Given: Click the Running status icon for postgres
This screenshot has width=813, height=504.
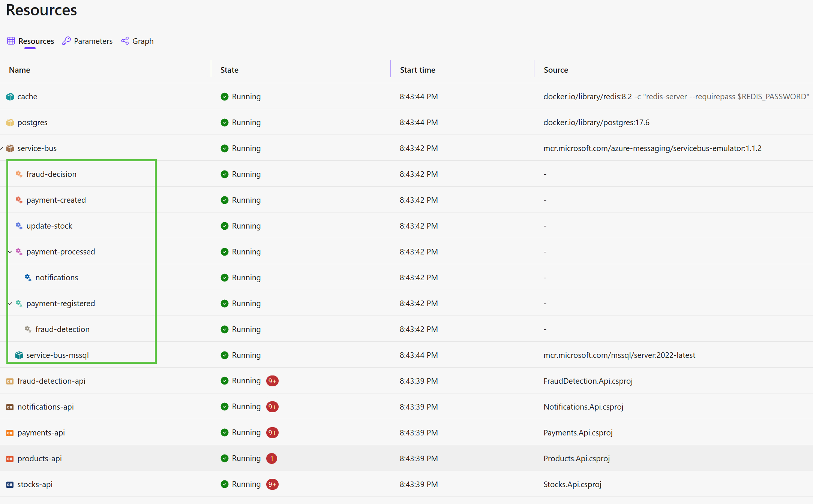Looking at the screenshot, I should 224,122.
